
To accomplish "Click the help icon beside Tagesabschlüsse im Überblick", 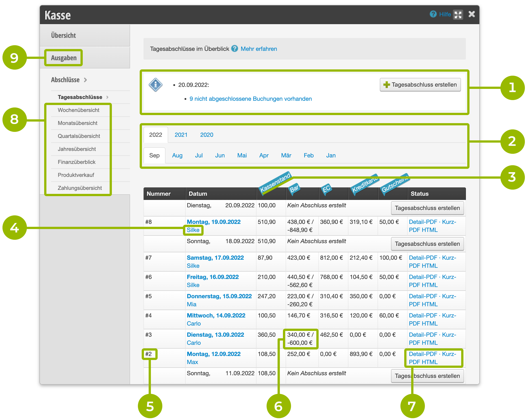I will [234, 49].
